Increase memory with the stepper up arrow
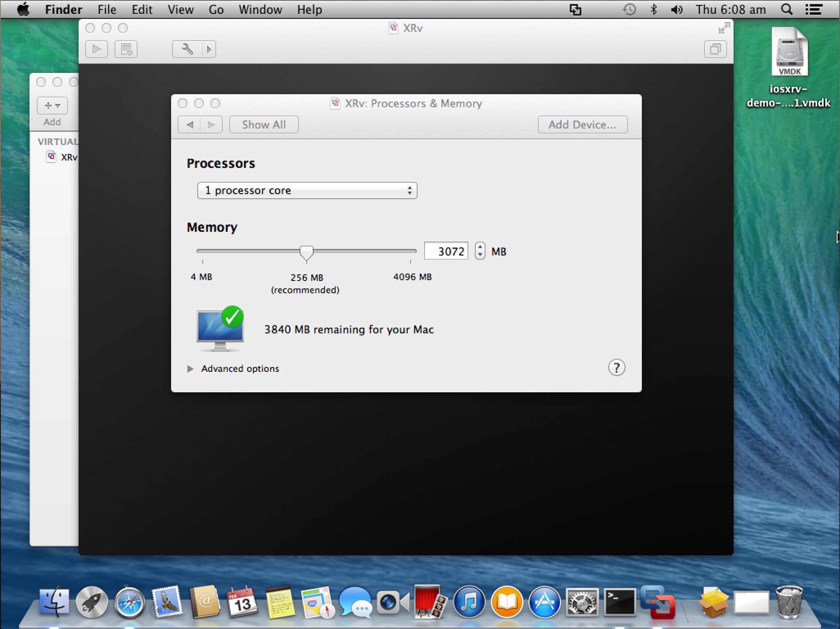This screenshot has width=840, height=629. pos(480,247)
